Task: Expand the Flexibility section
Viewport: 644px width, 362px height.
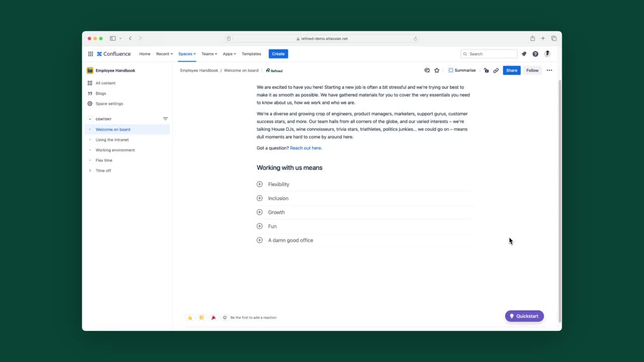Action: [x=260, y=184]
